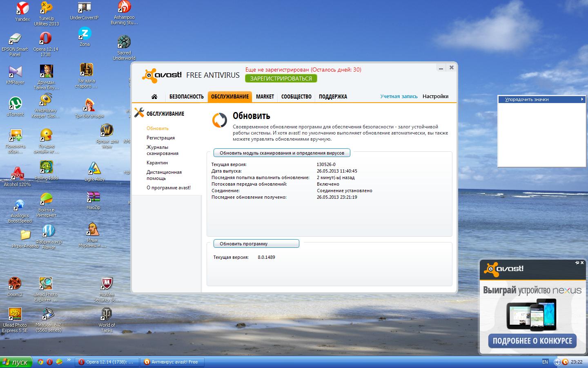Click the McAfee Security Scan icon

tap(107, 290)
